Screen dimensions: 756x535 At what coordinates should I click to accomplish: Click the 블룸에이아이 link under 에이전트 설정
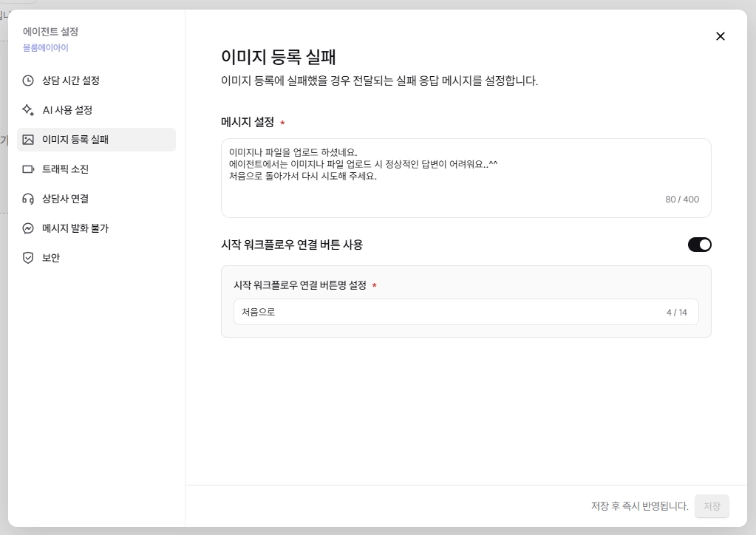(46, 48)
